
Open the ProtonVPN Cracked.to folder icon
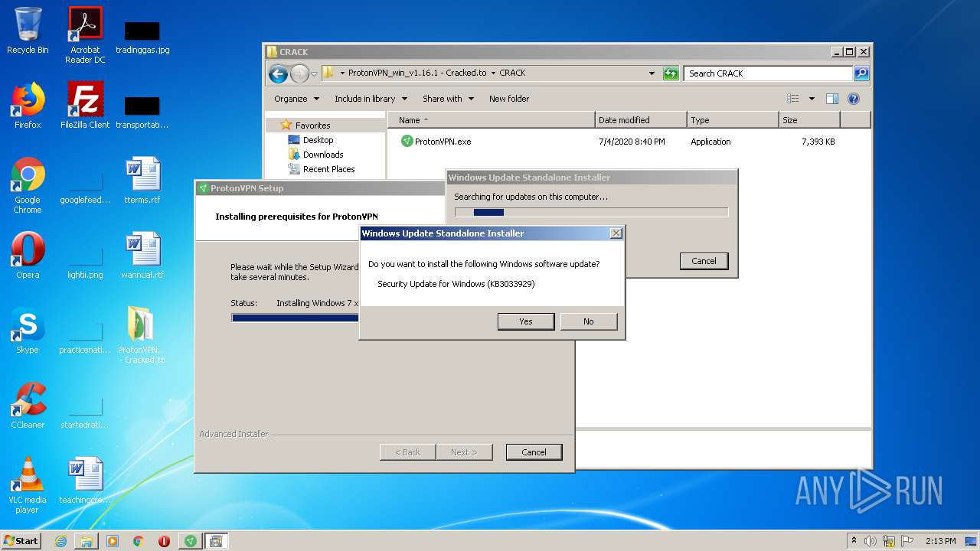(142, 334)
